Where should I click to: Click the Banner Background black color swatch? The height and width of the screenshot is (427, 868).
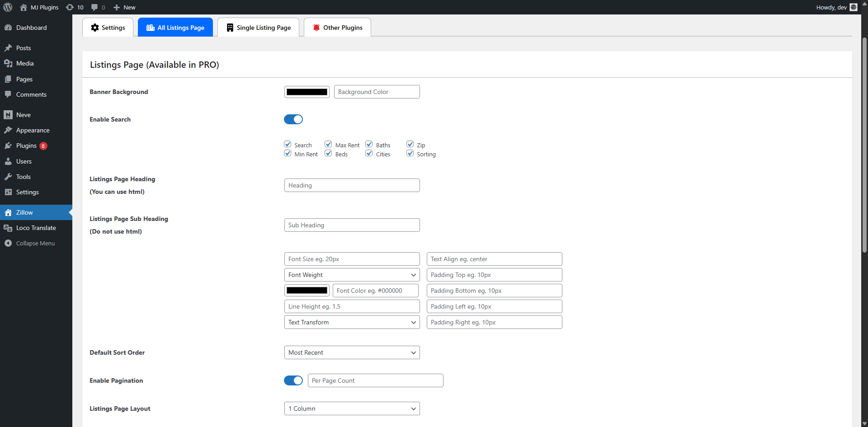pyautogui.click(x=307, y=92)
